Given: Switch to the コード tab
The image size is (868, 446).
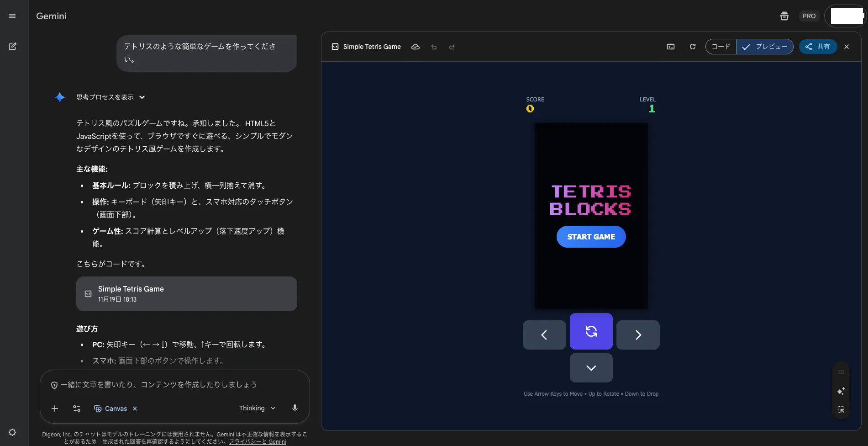Looking at the screenshot, I should pyautogui.click(x=721, y=47).
